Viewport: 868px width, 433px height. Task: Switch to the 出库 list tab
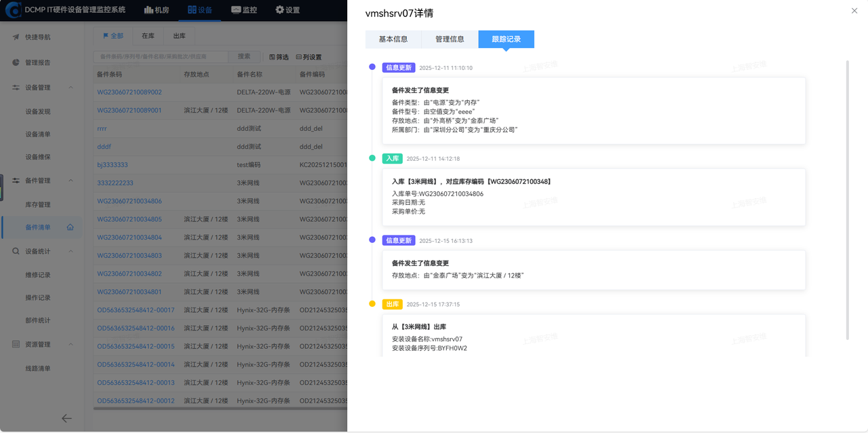[179, 36]
